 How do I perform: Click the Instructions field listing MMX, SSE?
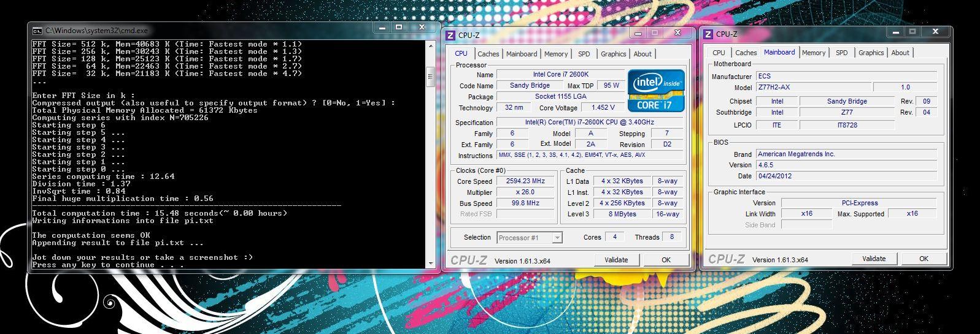[x=590, y=156]
